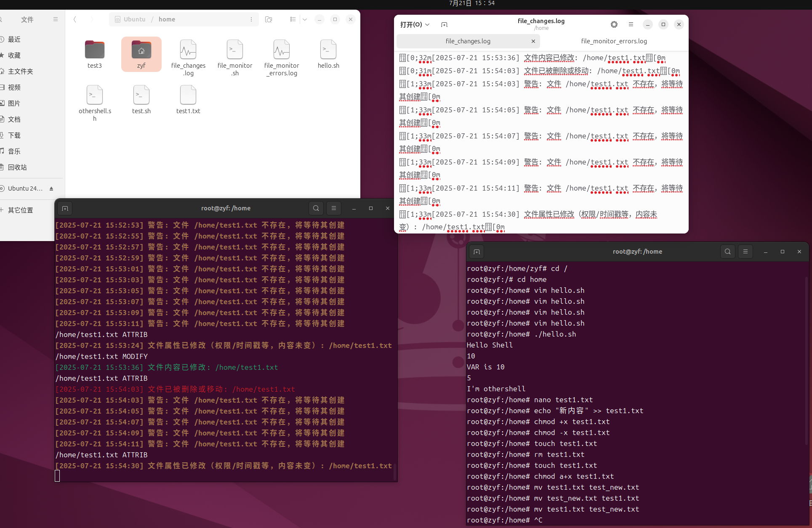Open the 打开(O) dropdown
The image size is (812, 528).
(x=415, y=24)
